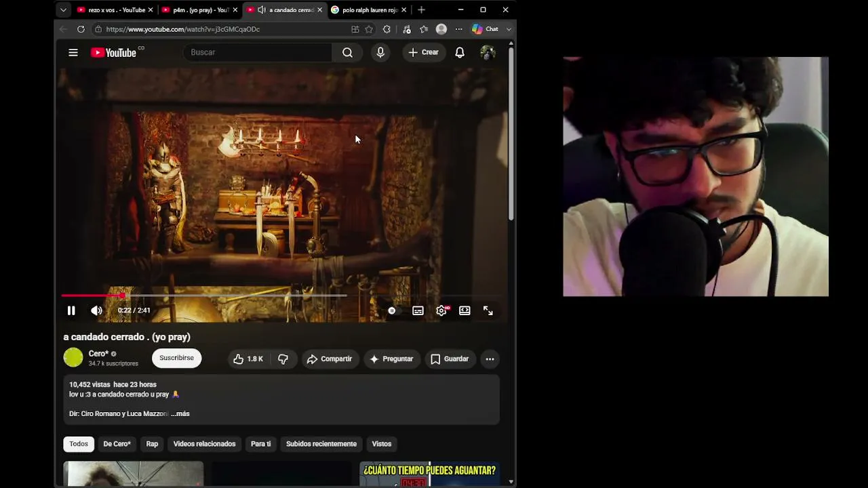This screenshot has width=868, height=488.
Task: Reload the page
Action: (x=81, y=29)
